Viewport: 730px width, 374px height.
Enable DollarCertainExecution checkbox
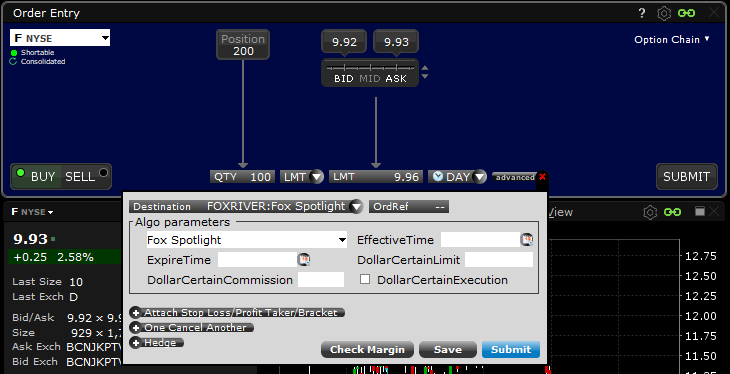pyautogui.click(x=365, y=279)
